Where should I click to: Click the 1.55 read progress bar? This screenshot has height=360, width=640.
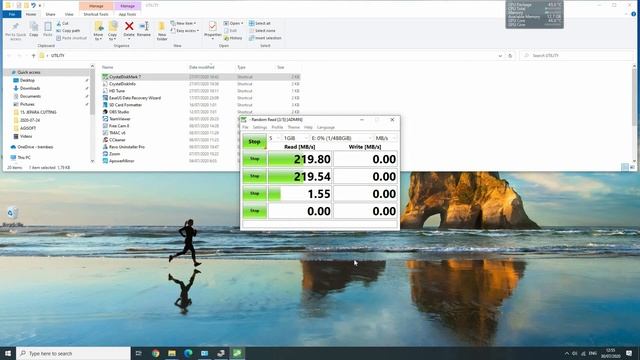pos(300,194)
